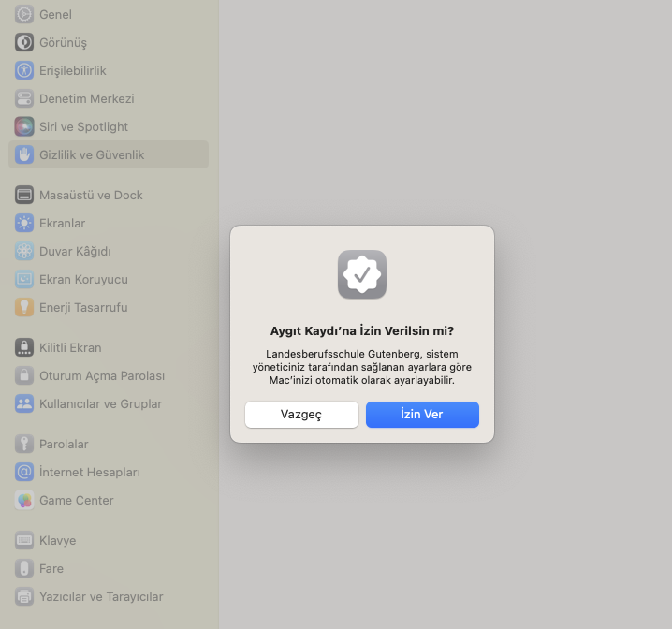This screenshot has width=672, height=629.
Task: Select Kilitli Ekran sidebar item
Action: (x=70, y=348)
